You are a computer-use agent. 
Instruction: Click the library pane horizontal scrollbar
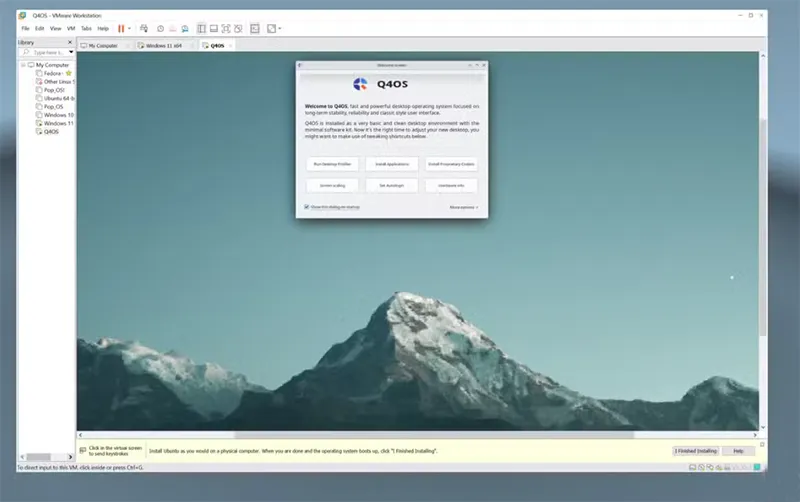coord(39,457)
